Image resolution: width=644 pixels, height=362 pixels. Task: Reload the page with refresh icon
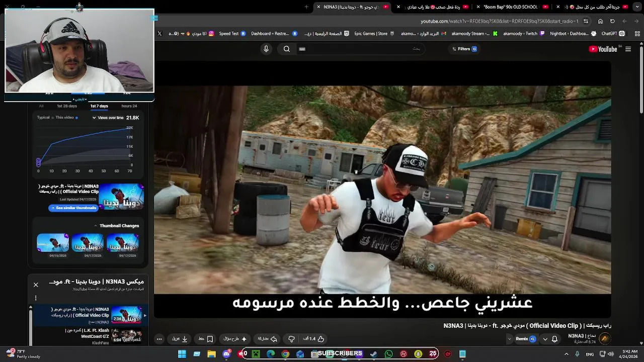pyautogui.click(x=612, y=21)
